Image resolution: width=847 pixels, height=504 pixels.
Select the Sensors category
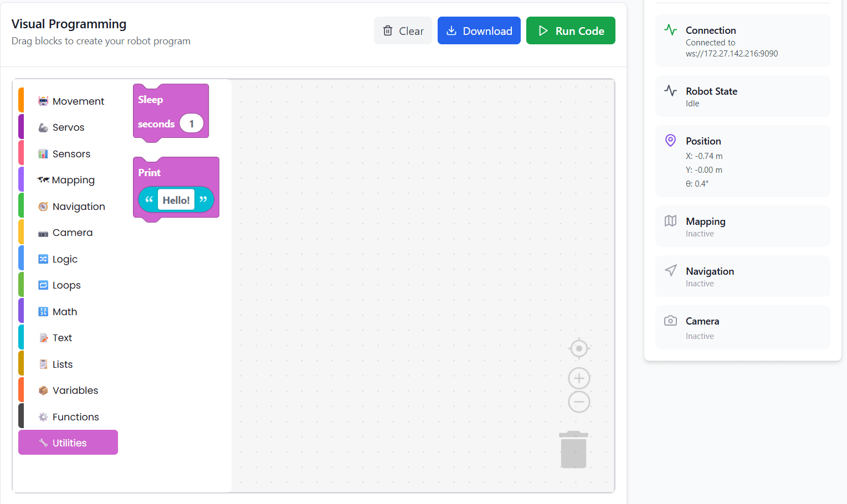click(x=71, y=154)
